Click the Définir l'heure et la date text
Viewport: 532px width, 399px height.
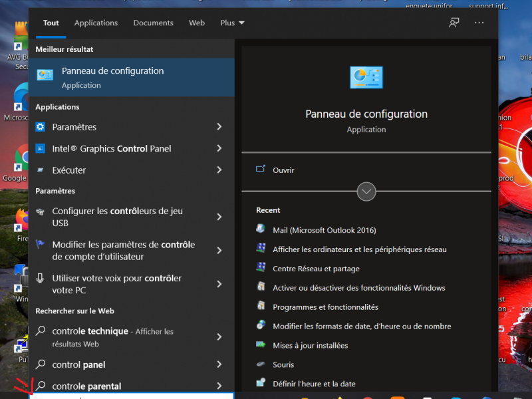[x=314, y=384]
